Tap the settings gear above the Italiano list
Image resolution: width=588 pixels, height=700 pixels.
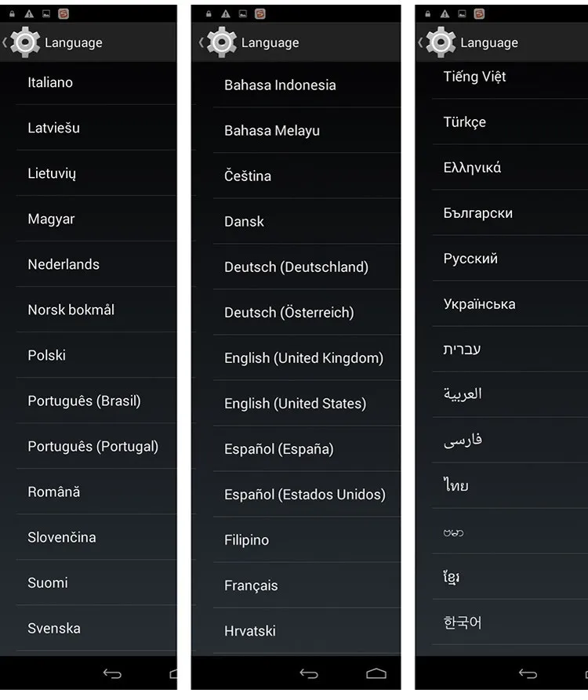pos(25,42)
